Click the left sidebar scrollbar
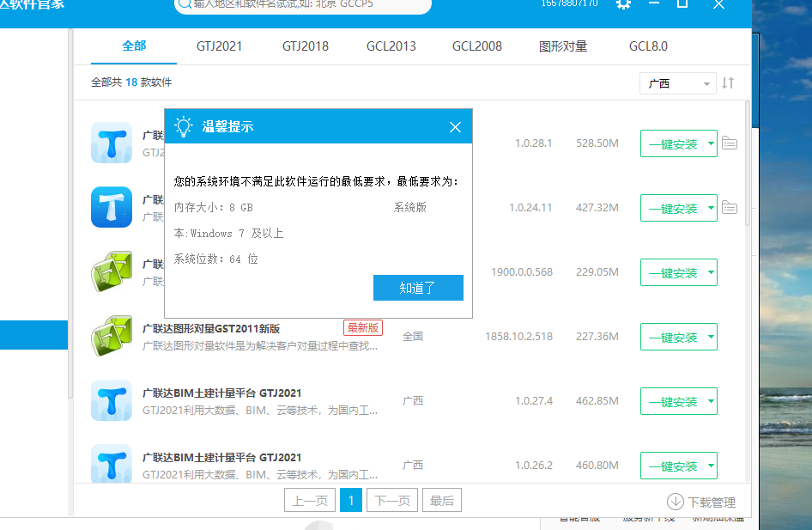 pos(71,213)
